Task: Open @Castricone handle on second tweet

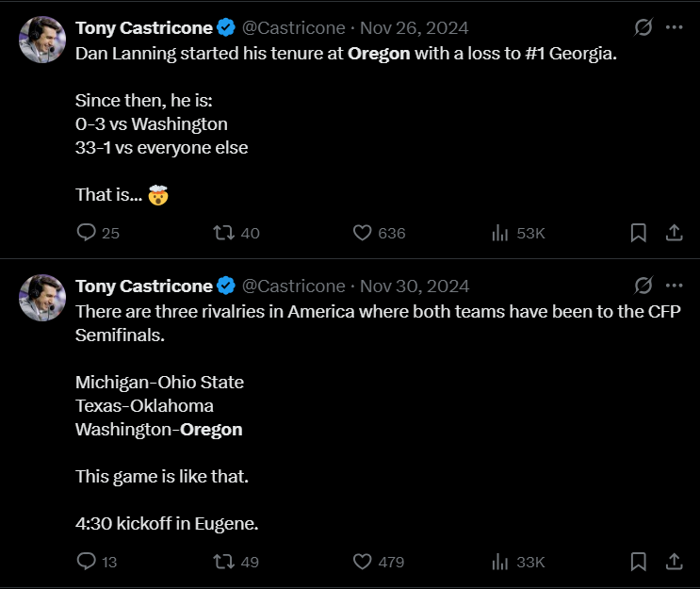Action: 293,286
